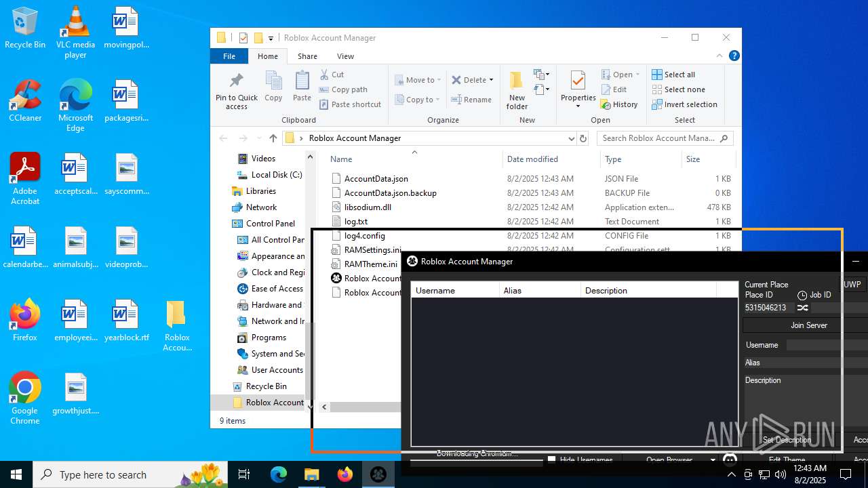Open Explorer Help question mark icon
The height and width of the screenshot is (488, 868).
pos(734,56)
